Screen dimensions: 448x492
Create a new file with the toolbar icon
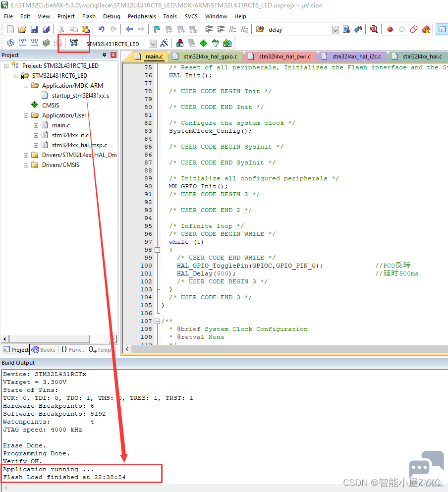point(10,29)
